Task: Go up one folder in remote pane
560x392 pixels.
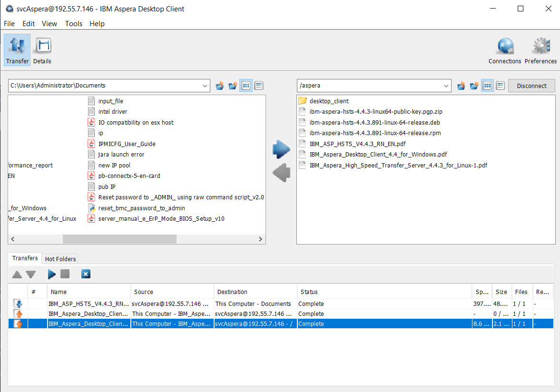Action: [x=461, y=86]
